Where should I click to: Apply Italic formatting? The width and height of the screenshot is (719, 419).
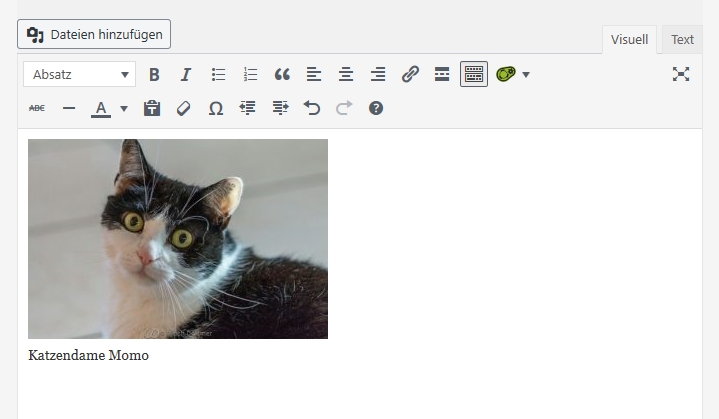(185, 74)
